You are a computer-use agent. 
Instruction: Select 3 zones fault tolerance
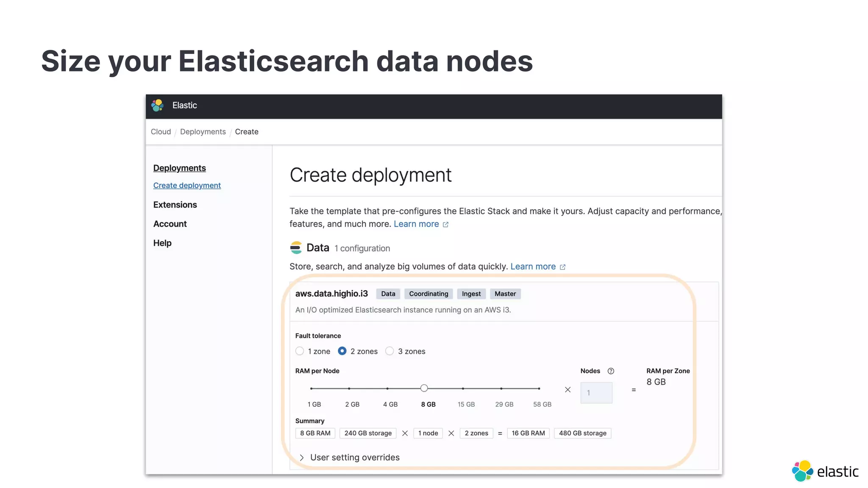[x=389, y=351]
